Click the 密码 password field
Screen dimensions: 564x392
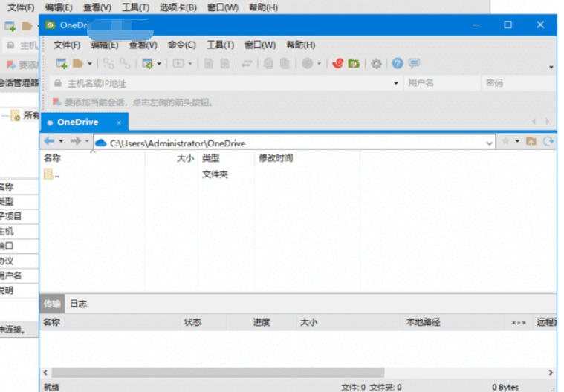coord(519,83)
